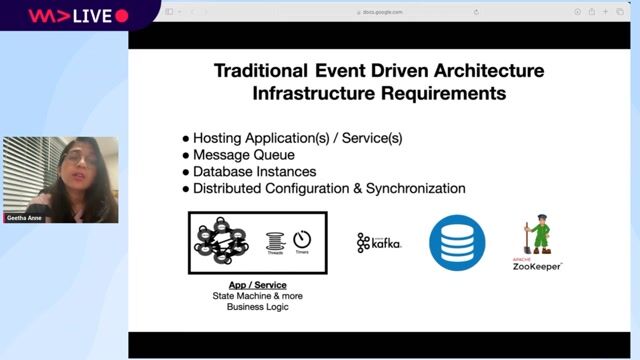Click the Share icon in Safari toolbar
Screen dimensions: 640x360
(592, 11)
